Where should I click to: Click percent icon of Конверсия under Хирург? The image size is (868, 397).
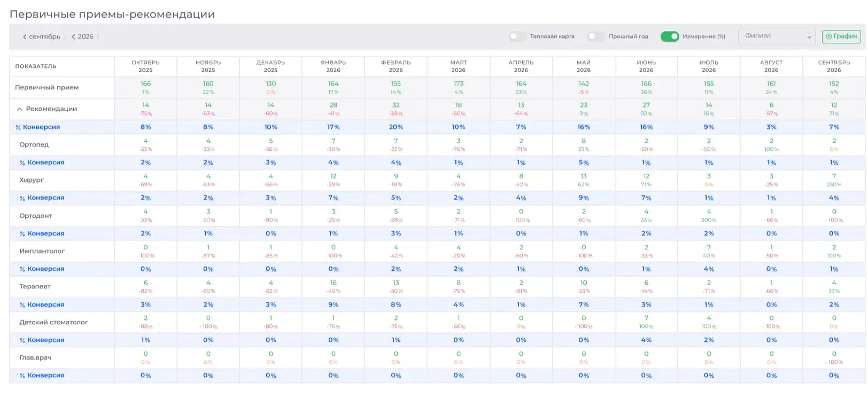[x=22, y=198]
